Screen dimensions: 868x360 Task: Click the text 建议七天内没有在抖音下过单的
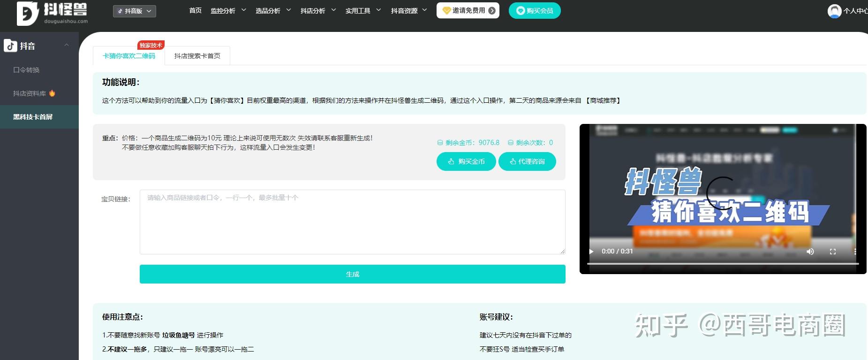click(525, 335)
